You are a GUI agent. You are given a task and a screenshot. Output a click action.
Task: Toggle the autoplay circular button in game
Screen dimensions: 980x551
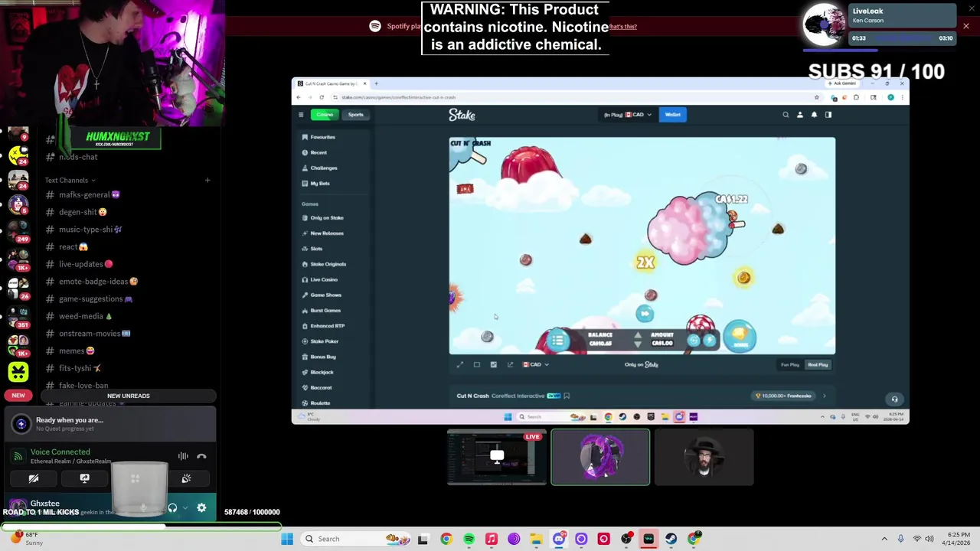[x=694, y=341]
